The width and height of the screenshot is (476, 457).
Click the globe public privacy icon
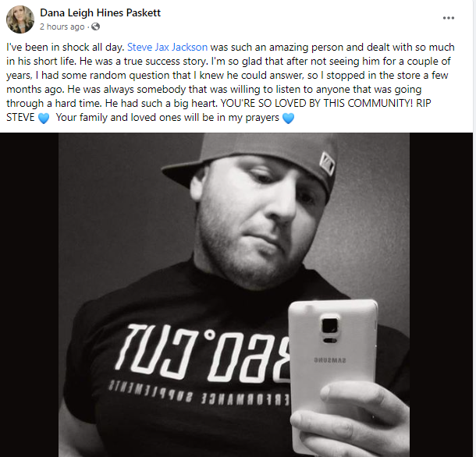pos(96,27)
